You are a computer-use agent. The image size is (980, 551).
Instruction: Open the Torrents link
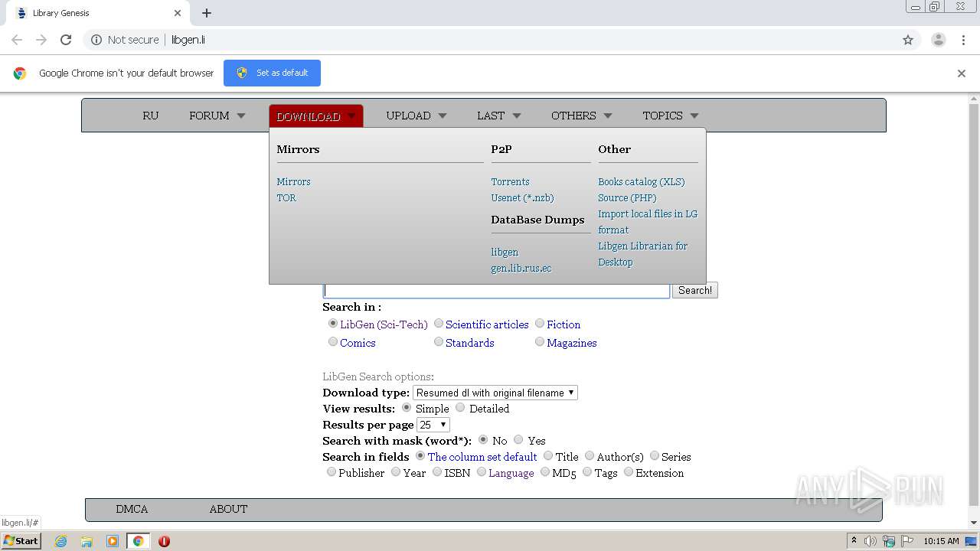click(510, 182)
